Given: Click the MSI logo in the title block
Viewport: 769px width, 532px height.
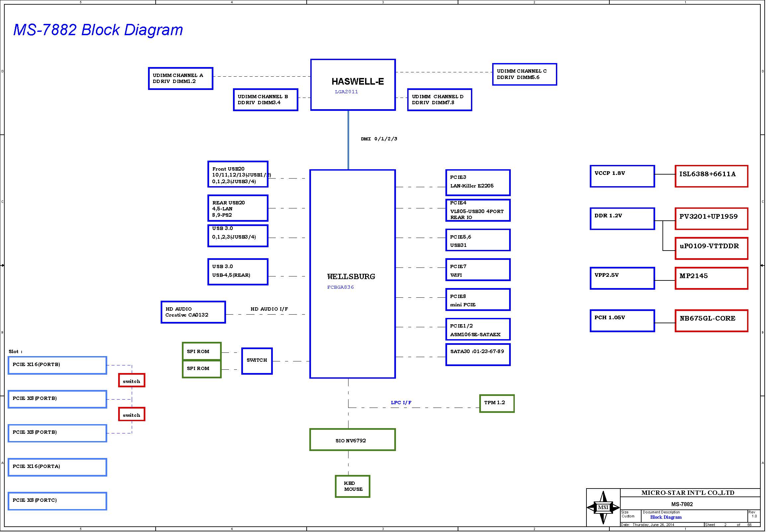Looking at the screenshot, I should [x=603, y=507].
